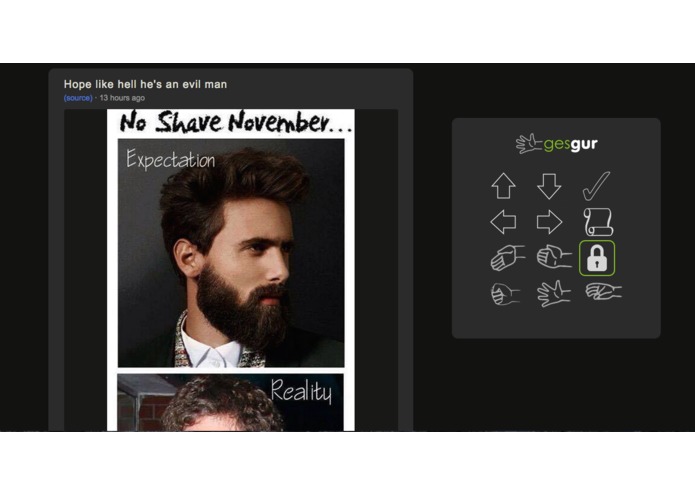Click the gesgur wordmark text
This screenshot has height=494, width=695.
tap(570, 144)
